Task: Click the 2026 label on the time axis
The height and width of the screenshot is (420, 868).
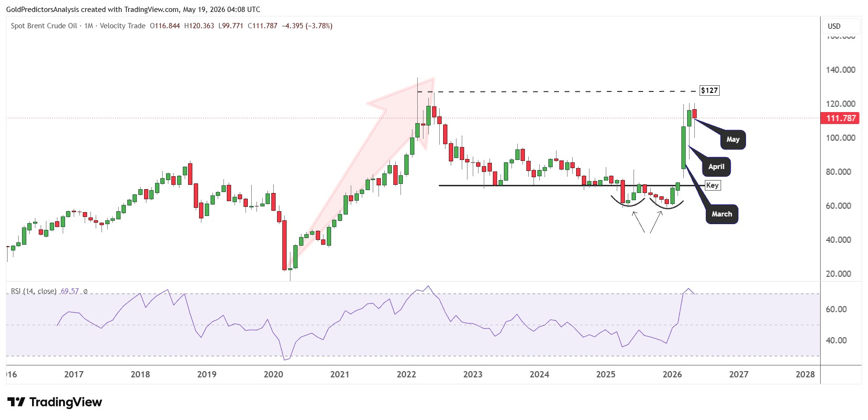Action: [672, 375]
